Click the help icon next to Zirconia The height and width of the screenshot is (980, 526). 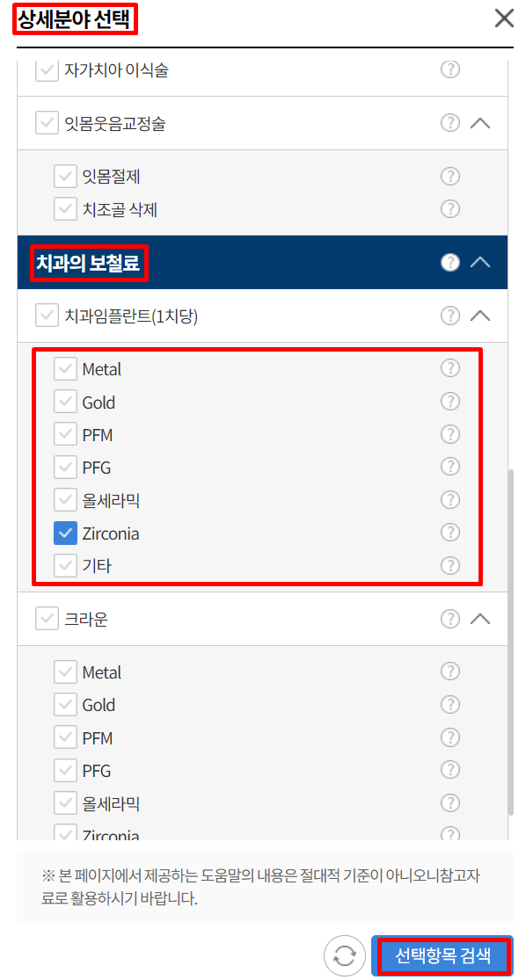click(450, 532)
